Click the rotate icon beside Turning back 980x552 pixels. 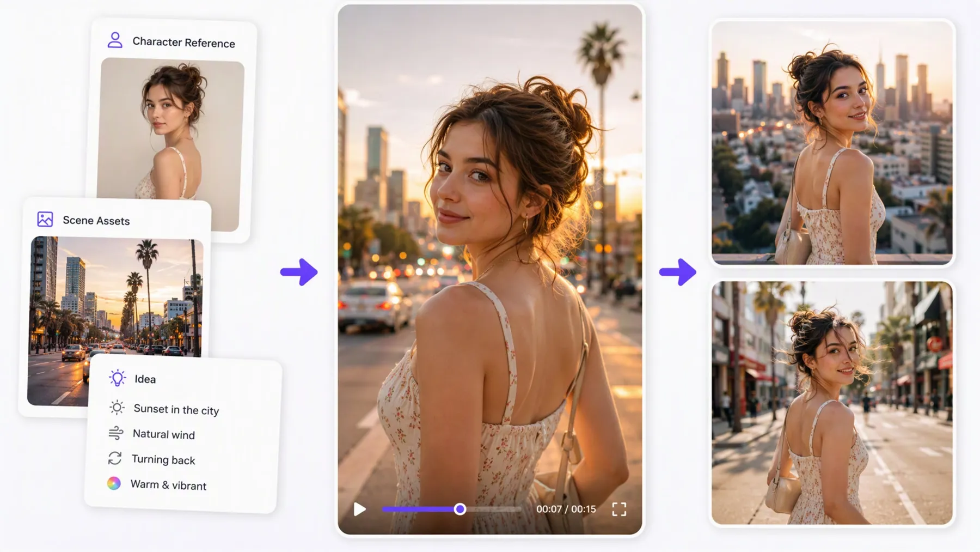tap(115, 458)
